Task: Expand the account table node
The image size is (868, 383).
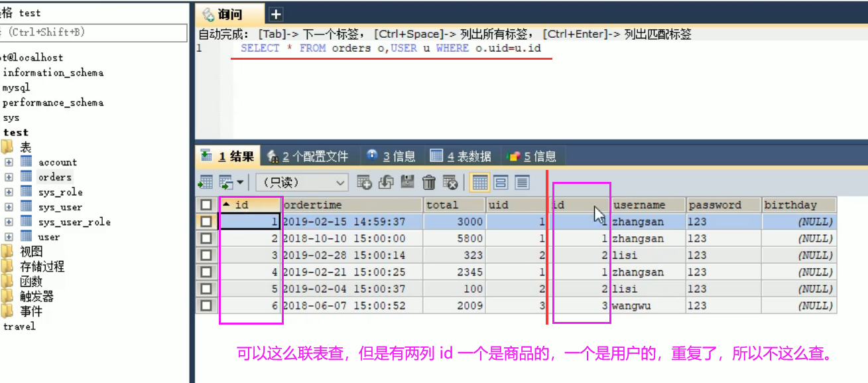Action: (9, 162)
